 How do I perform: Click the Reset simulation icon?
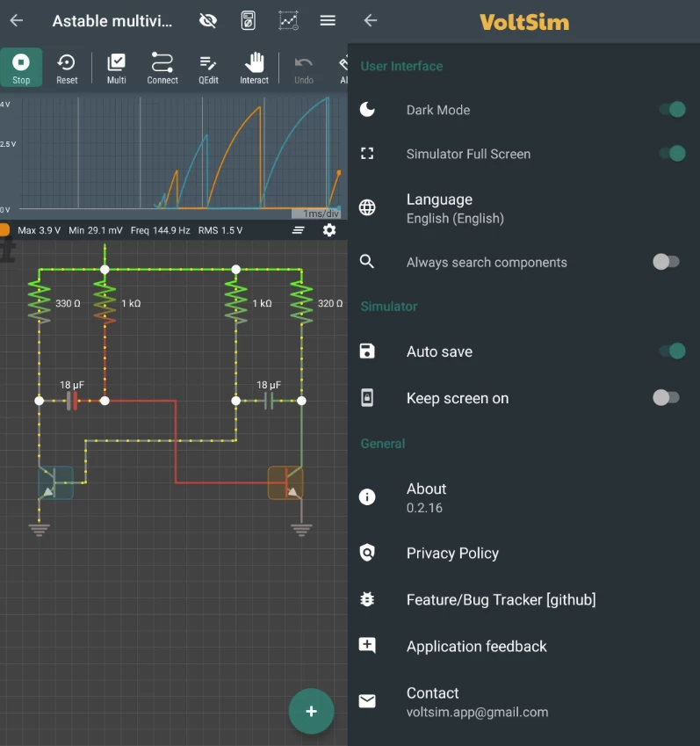point(67,68)
